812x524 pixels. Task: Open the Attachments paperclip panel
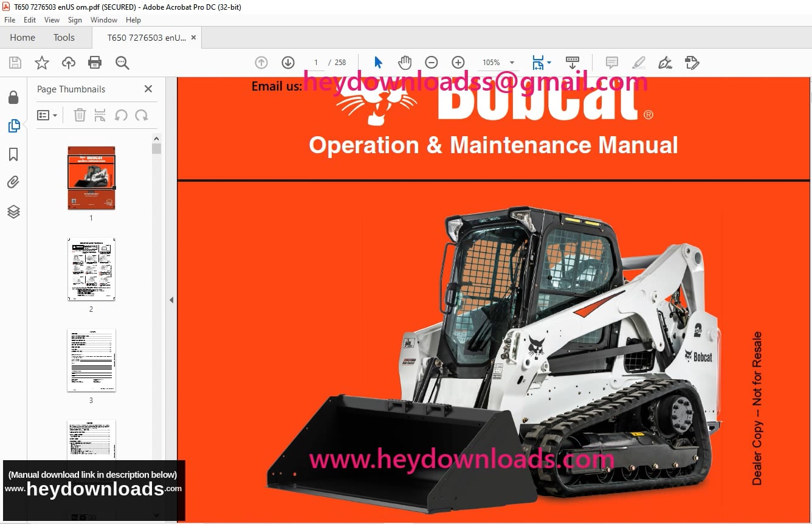13,182
